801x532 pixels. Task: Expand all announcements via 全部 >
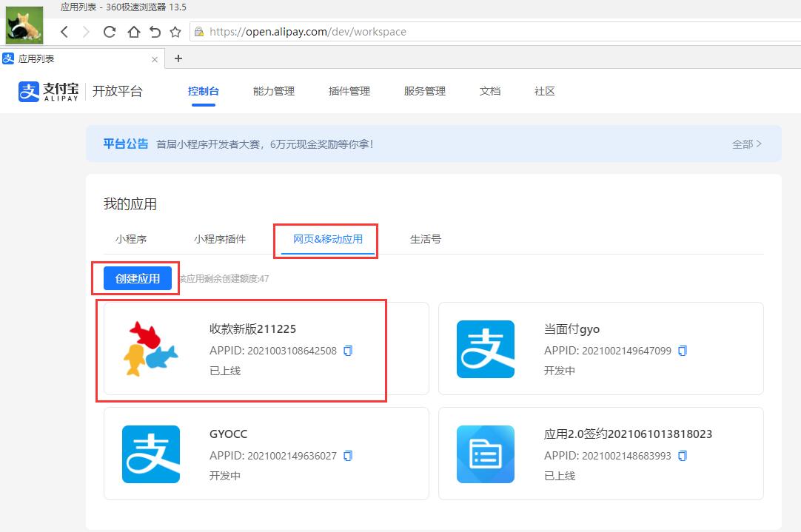coord(747,144)
